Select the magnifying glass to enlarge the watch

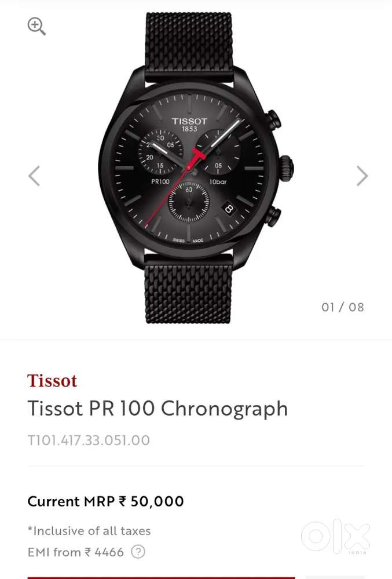point(36,26)
